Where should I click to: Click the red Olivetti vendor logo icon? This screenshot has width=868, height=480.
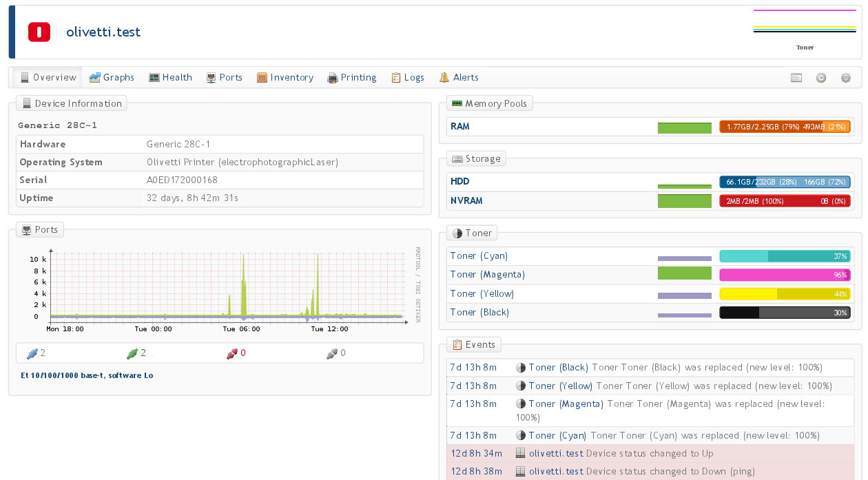click(39, 32)
